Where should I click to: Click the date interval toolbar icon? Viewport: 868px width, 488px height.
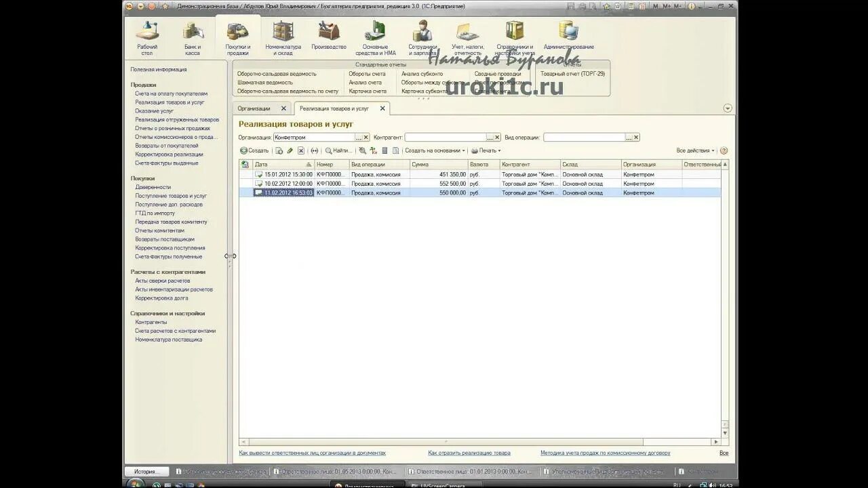(x=314, y=150)
